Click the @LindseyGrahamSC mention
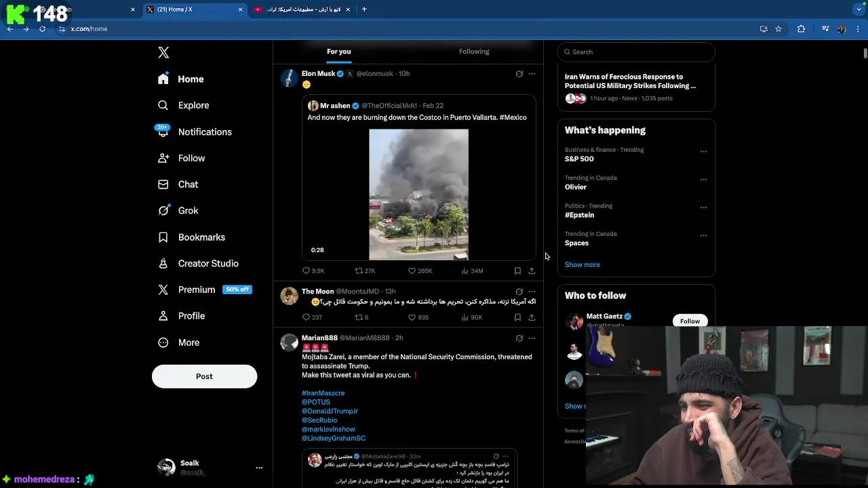Image resolution: width=868 pixels, height=488 pixels. click(334, 439)
